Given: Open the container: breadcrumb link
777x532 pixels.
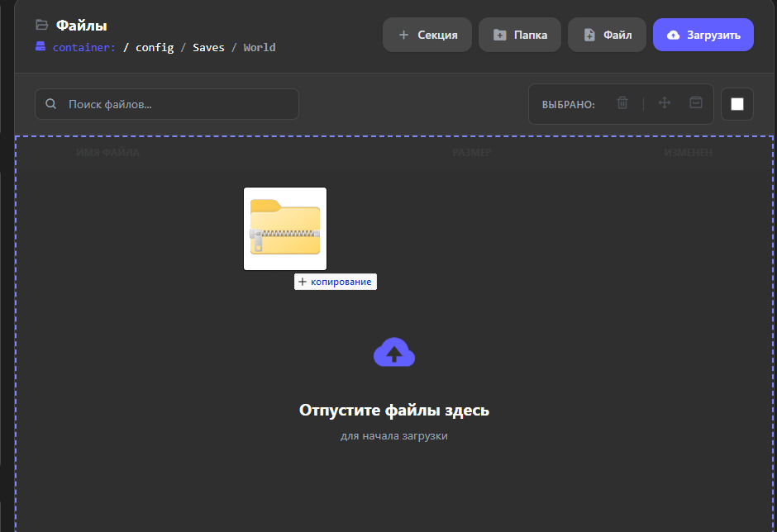Looking at the screenshot, I should coord(84,48).
